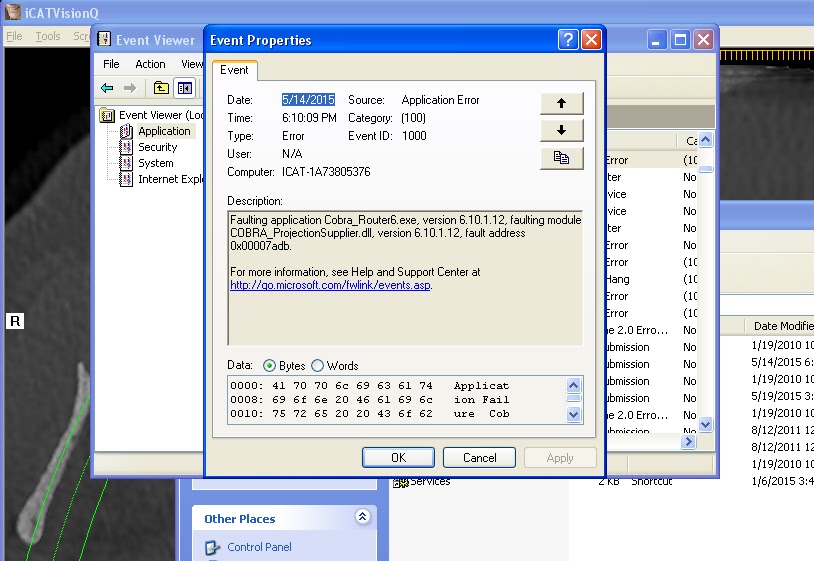The width and height of the screenshot is (814, 561).
Task: Open the Event Viewer File menu
Action: [111, 64]
